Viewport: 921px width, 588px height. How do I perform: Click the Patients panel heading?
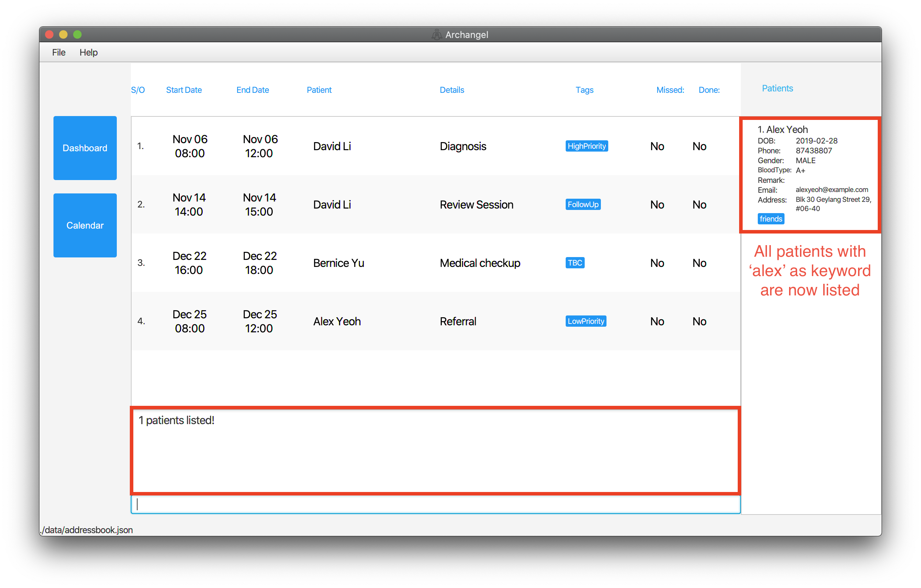777,88
